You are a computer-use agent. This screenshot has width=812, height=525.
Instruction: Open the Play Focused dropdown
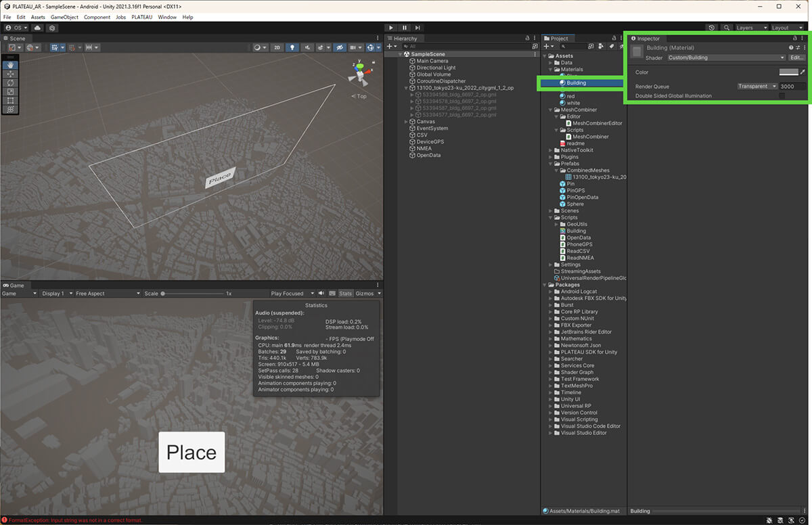292,294
